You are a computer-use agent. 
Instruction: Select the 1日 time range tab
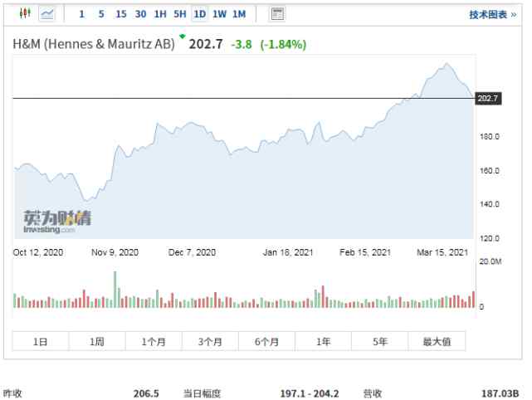pos(40,341)
